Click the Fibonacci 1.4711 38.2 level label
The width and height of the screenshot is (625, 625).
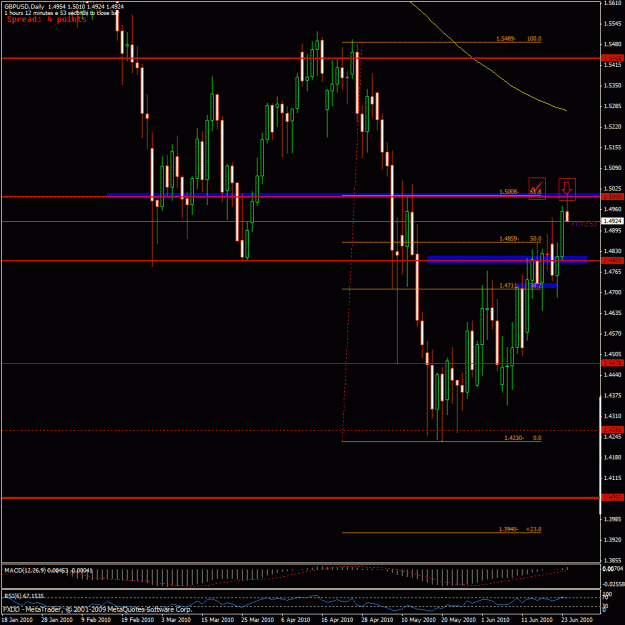click(x=520, y=285)
